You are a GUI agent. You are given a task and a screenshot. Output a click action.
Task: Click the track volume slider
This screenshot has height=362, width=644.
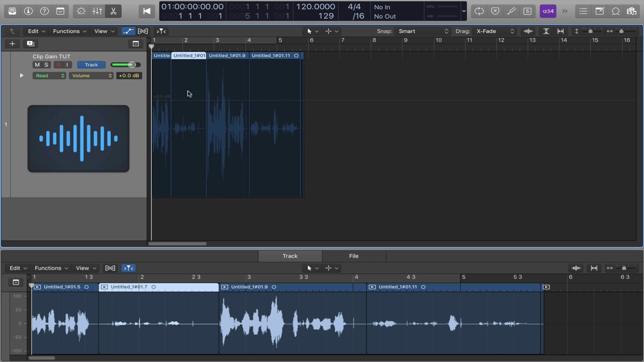125,65
